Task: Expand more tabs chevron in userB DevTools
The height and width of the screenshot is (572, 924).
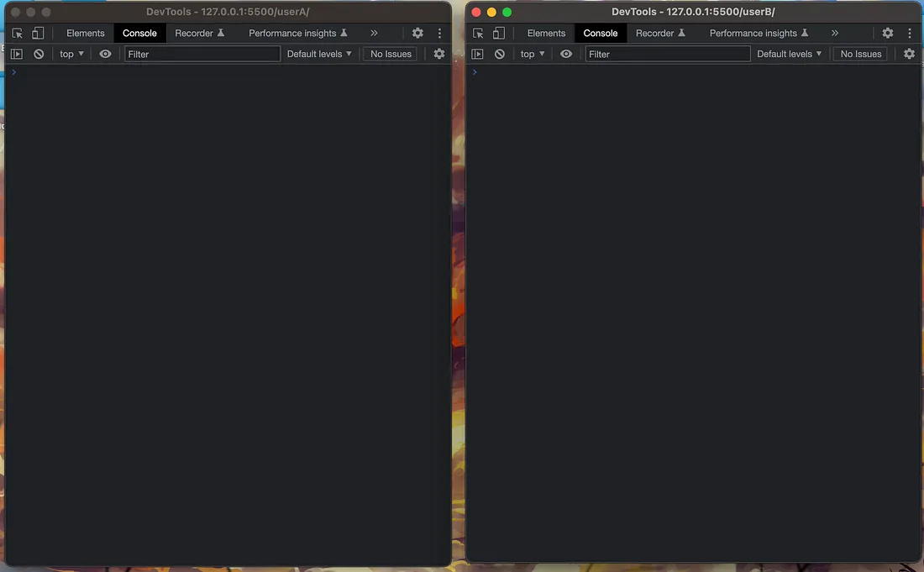Action: point(834,34)
